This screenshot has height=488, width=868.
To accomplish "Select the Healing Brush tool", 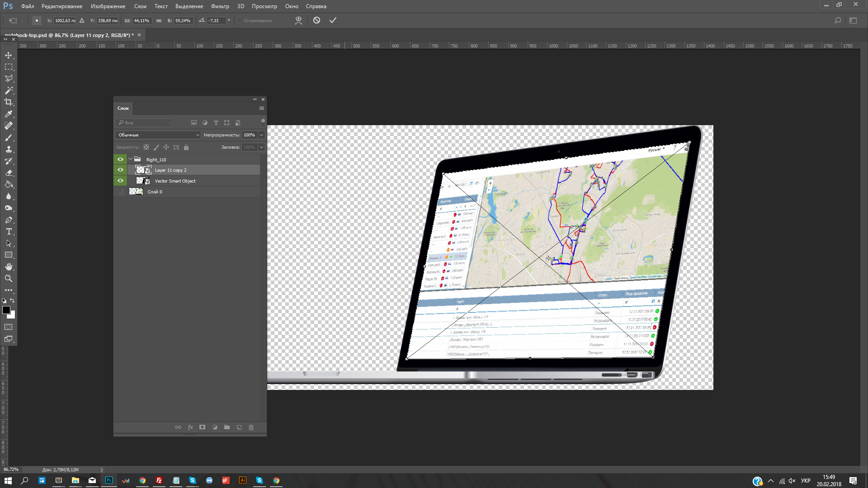I will coord(9,126).
